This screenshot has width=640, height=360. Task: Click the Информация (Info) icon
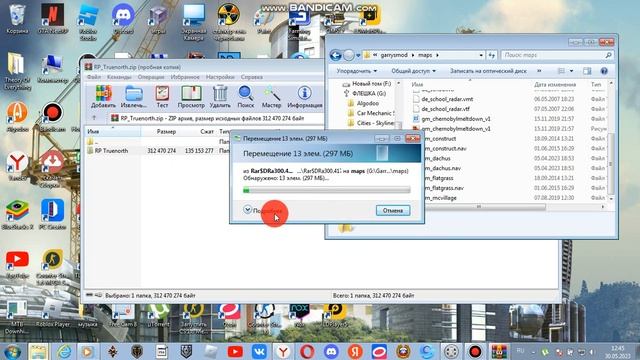(x=304, y=96)
